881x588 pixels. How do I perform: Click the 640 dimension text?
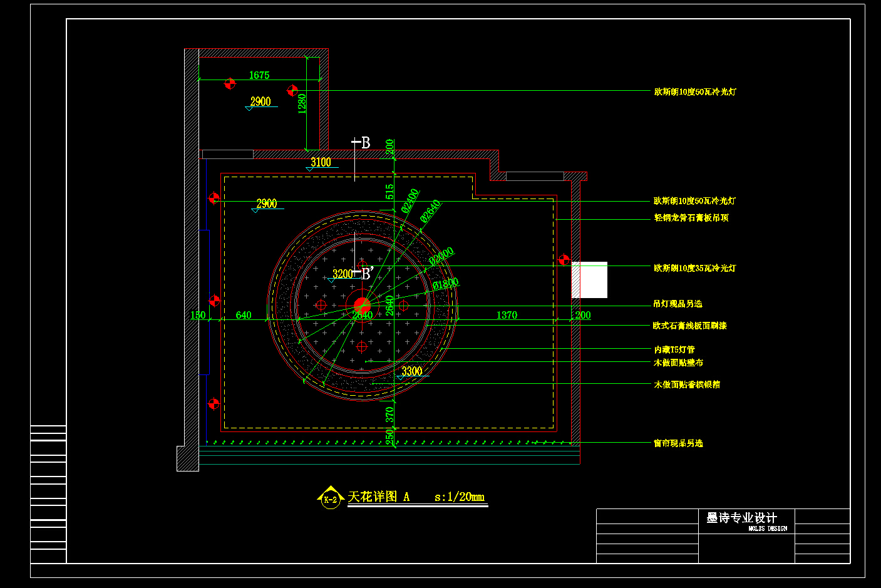244,315
